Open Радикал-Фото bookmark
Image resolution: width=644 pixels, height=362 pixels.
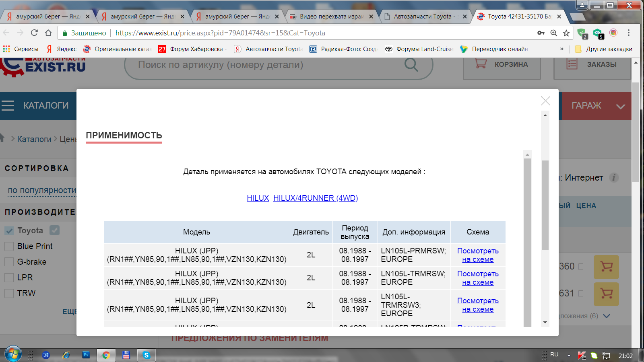tap(343, 49)
